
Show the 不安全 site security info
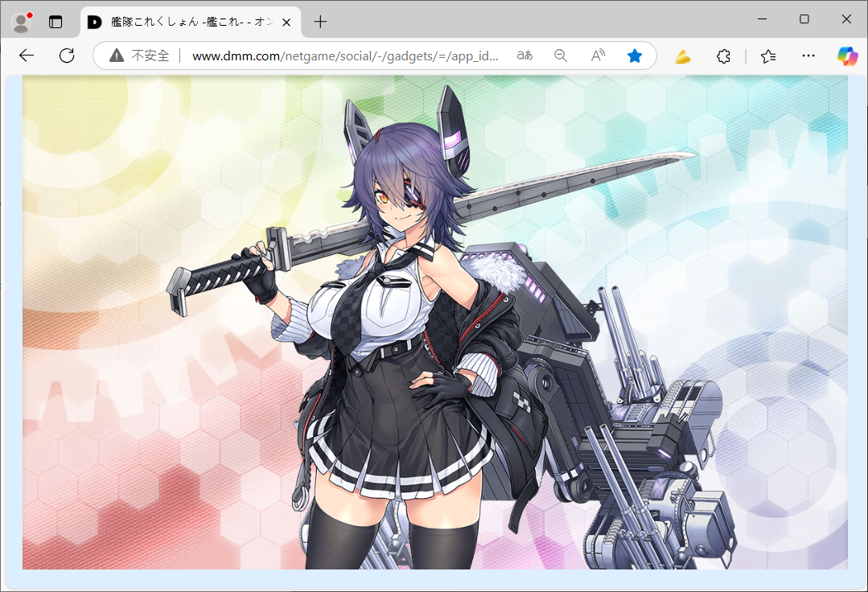[x=139, y=55]
